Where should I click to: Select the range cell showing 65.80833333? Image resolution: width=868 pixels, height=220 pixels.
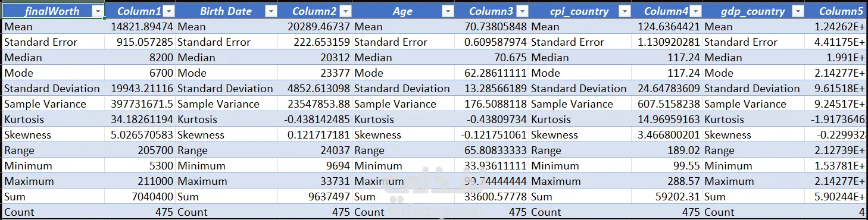[x=492, y=150]
